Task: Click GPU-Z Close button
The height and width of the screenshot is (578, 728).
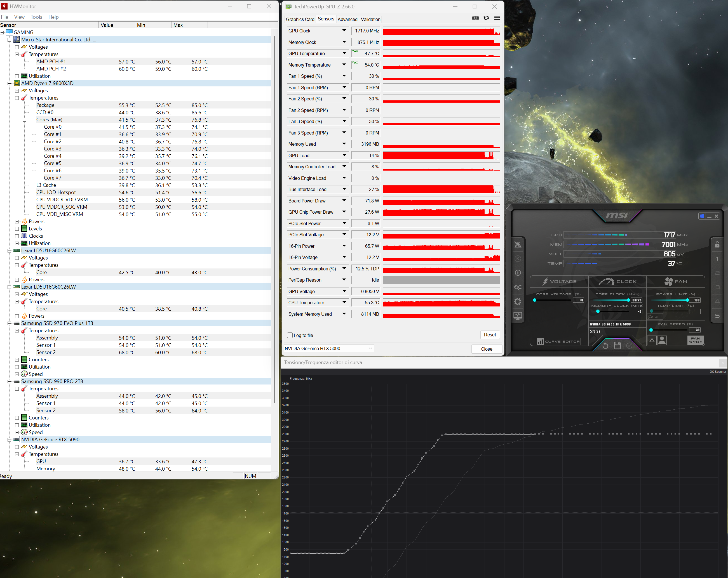Action: click(x=487, y=349)
